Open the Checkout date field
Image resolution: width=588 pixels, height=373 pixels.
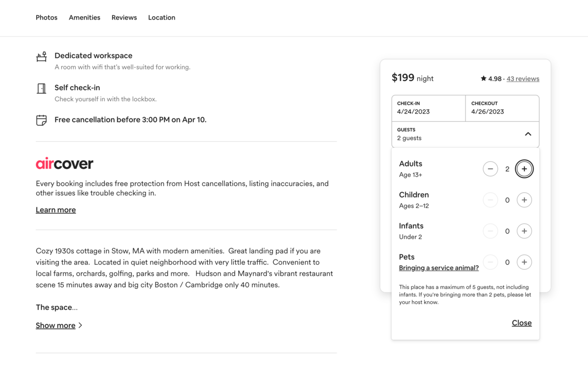502,108
